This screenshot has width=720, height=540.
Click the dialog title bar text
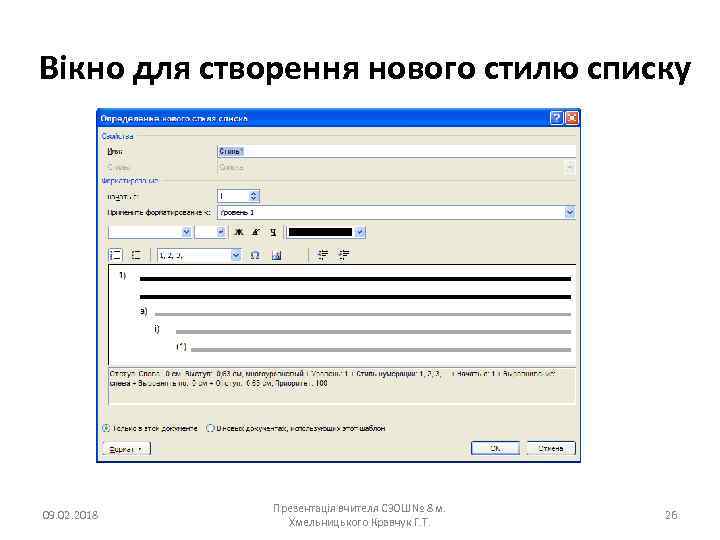(x=174, y=118)
